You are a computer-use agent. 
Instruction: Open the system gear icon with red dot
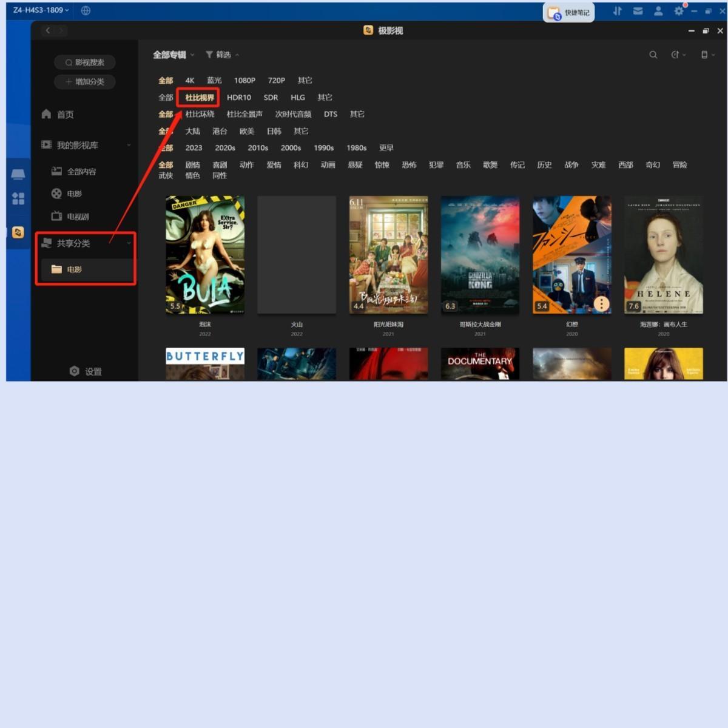coord(679,10)
